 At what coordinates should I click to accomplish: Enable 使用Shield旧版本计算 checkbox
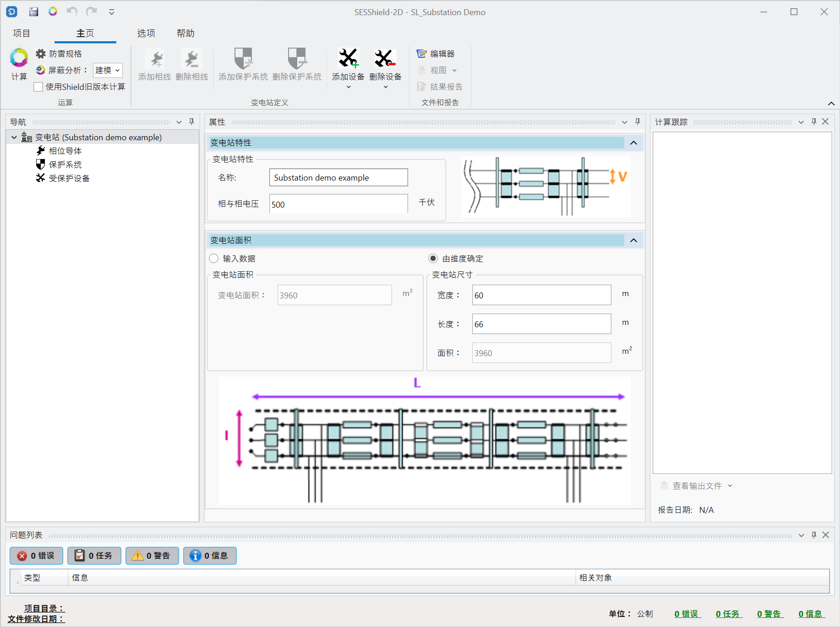(x=39, y=87)
